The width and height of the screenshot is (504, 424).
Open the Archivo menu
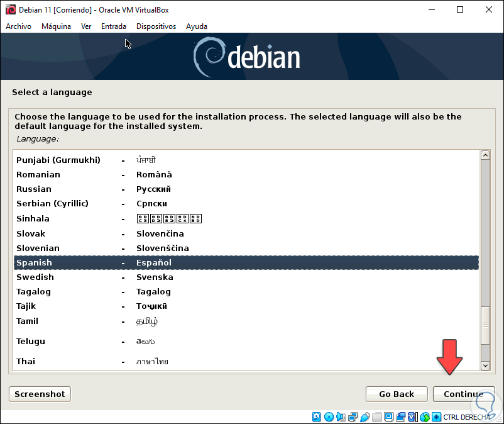pyautogui.click(x=19, y=26)
